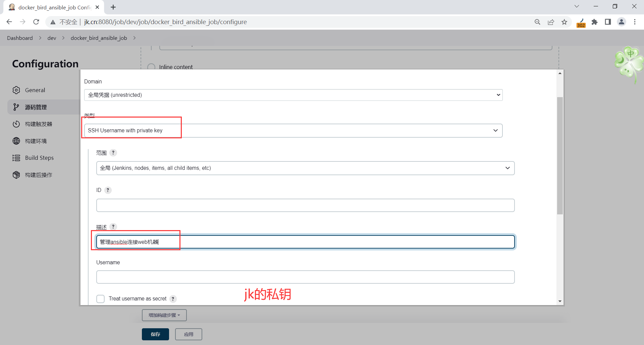Reload the Jenkins configure page
The image size is (644, 345).
tap(36, 22)
